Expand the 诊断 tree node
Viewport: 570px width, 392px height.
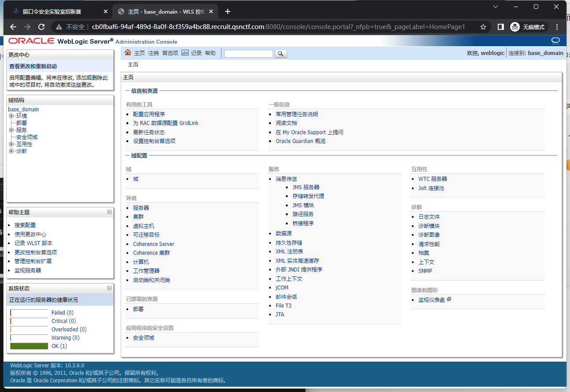pos(11,151)
